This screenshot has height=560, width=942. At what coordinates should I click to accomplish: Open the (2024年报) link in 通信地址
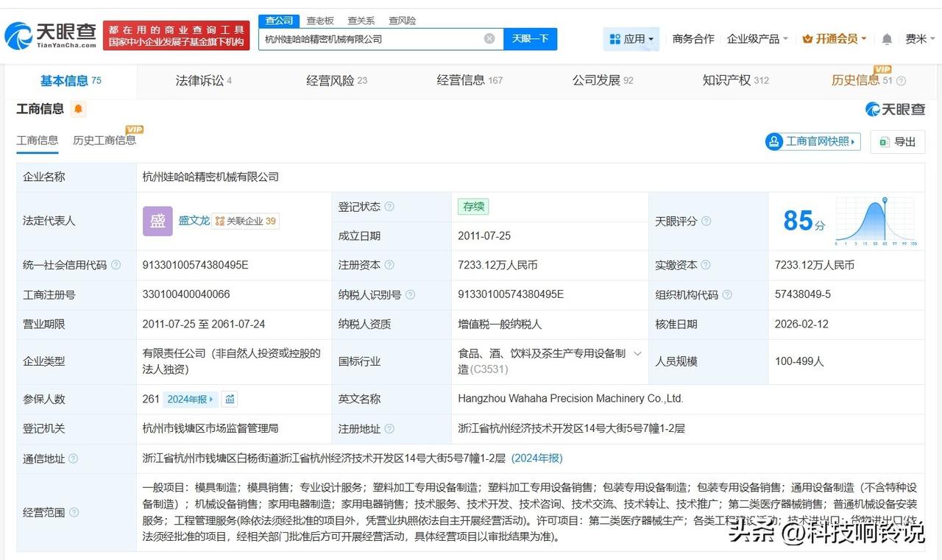click(536, 458)
